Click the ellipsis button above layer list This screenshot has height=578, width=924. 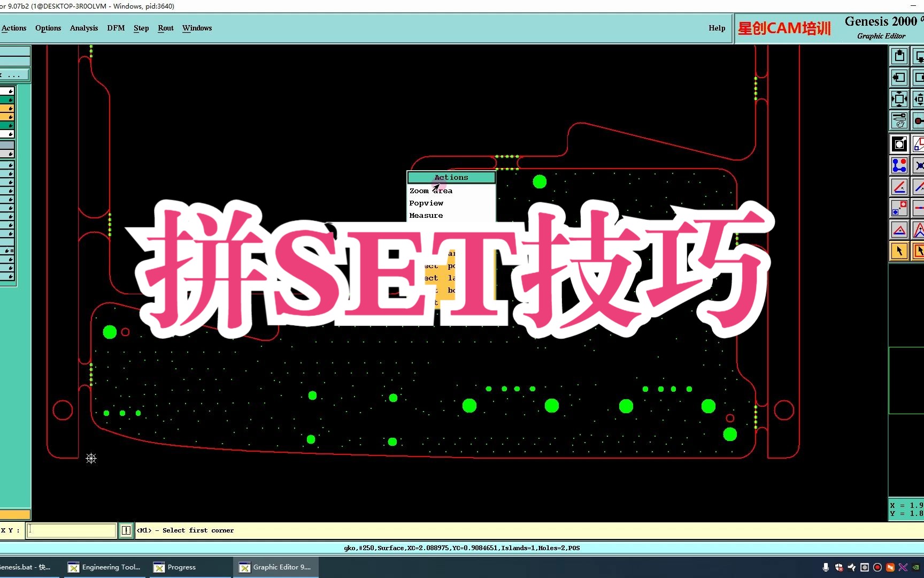click(x=14, y=75)
